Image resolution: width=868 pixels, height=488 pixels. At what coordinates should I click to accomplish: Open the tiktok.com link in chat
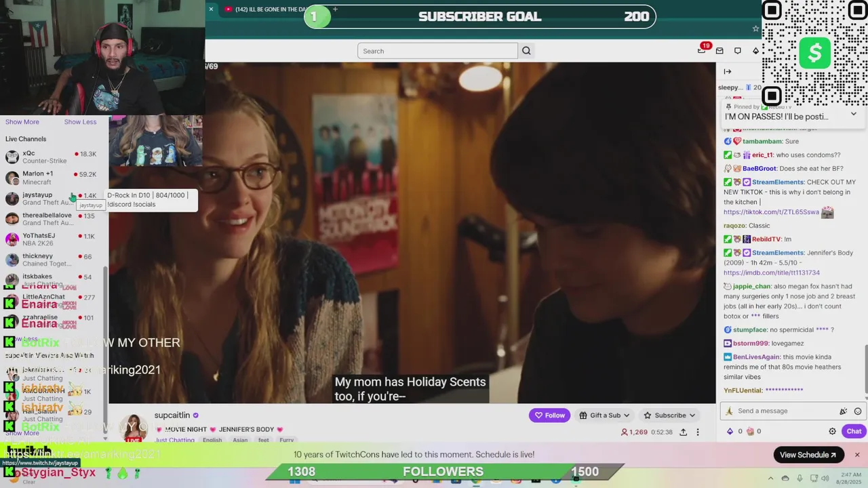point(771,212)
